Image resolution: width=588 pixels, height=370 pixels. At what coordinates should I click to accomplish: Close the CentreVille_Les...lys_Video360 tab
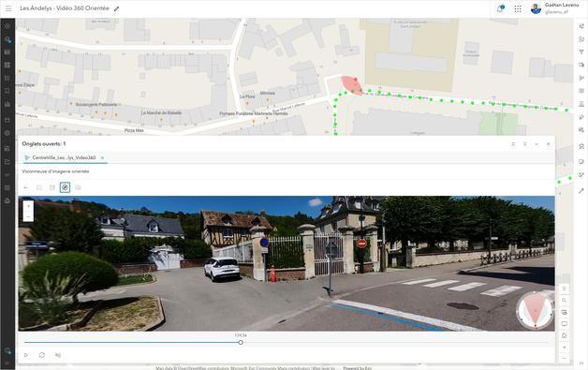[102, 158]
